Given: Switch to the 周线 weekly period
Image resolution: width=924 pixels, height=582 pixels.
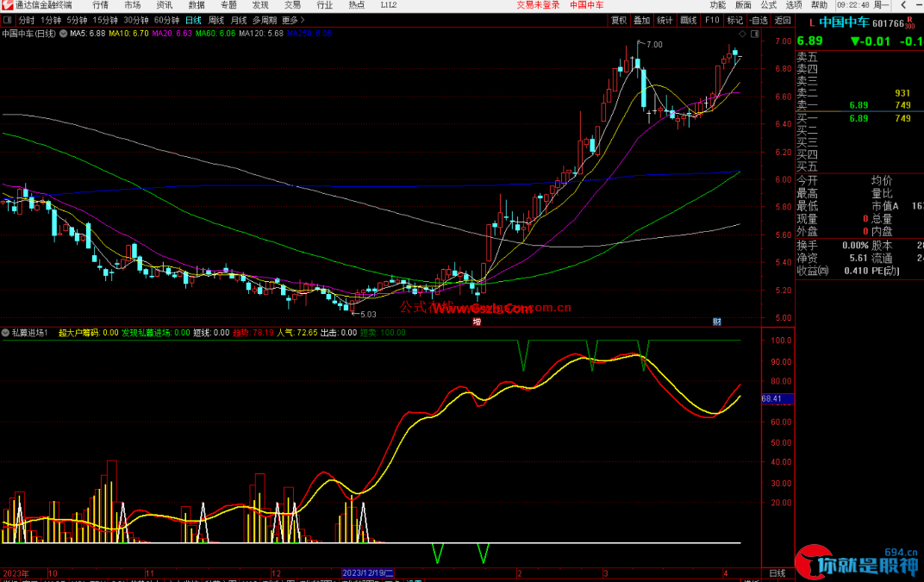Looking at the screenshot, I should coord(216,20).
